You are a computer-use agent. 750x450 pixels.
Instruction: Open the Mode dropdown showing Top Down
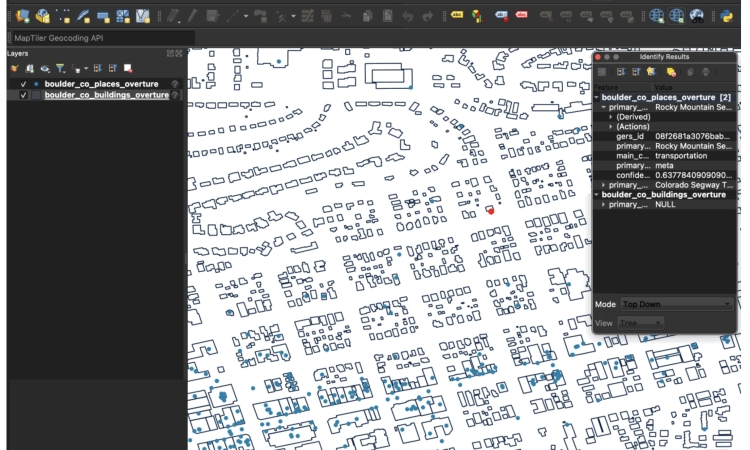676,304
